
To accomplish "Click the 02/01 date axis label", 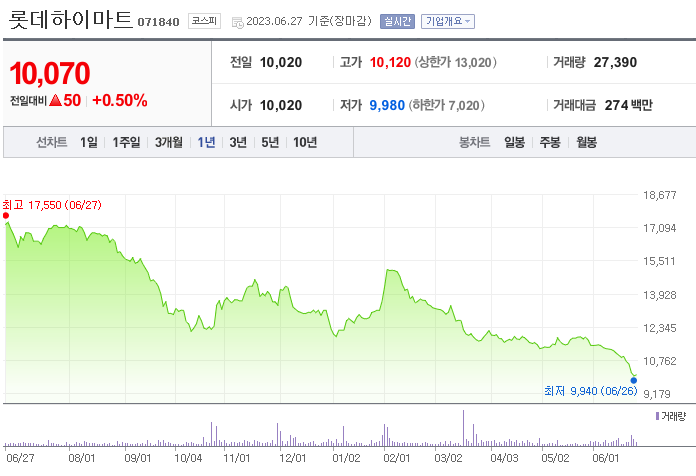I will [397, 458].
